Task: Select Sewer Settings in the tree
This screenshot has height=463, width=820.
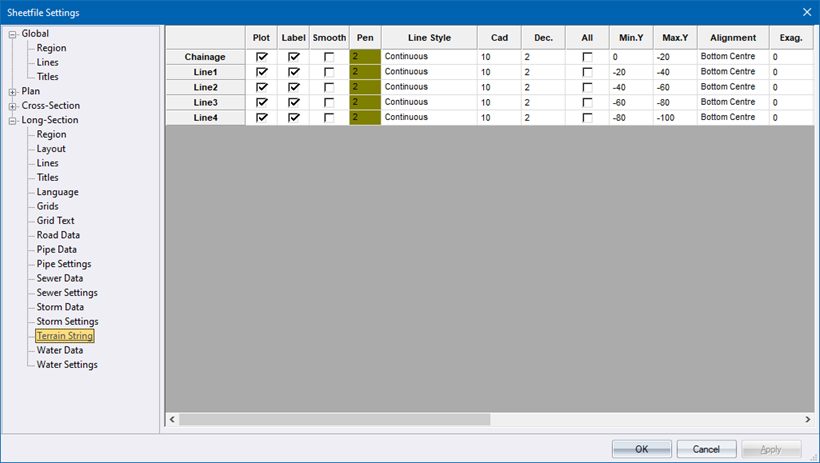Action: (x=67, y=293)
